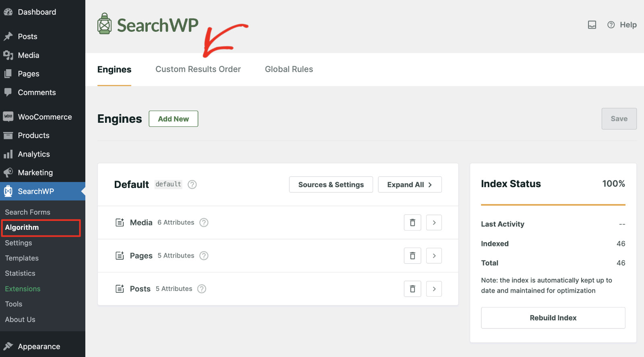
Task: Click the document icon before Pages
Action: point(120,256)
